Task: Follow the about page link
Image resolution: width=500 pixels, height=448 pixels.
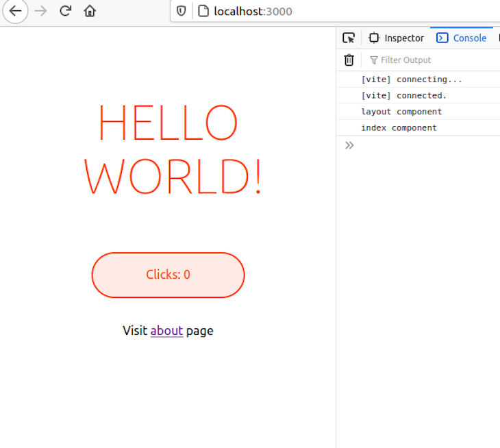Action: 166,331
